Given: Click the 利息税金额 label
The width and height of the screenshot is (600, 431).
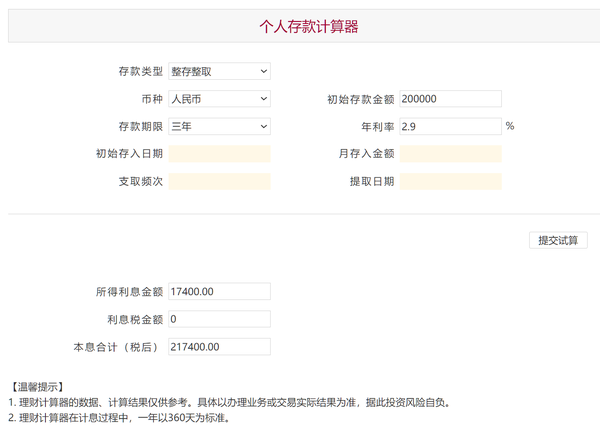Looking at the screenshot, I should coord(135,320).
